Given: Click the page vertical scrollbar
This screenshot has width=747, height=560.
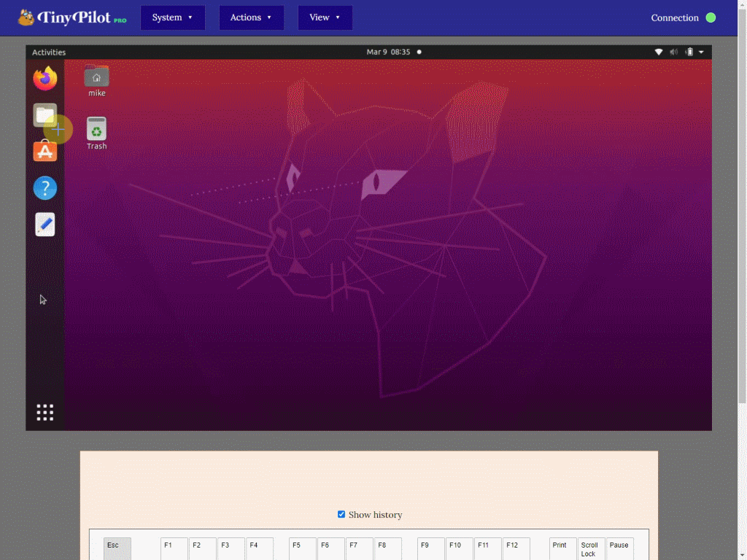Looking at the screenshot, I should pos(742,205).
